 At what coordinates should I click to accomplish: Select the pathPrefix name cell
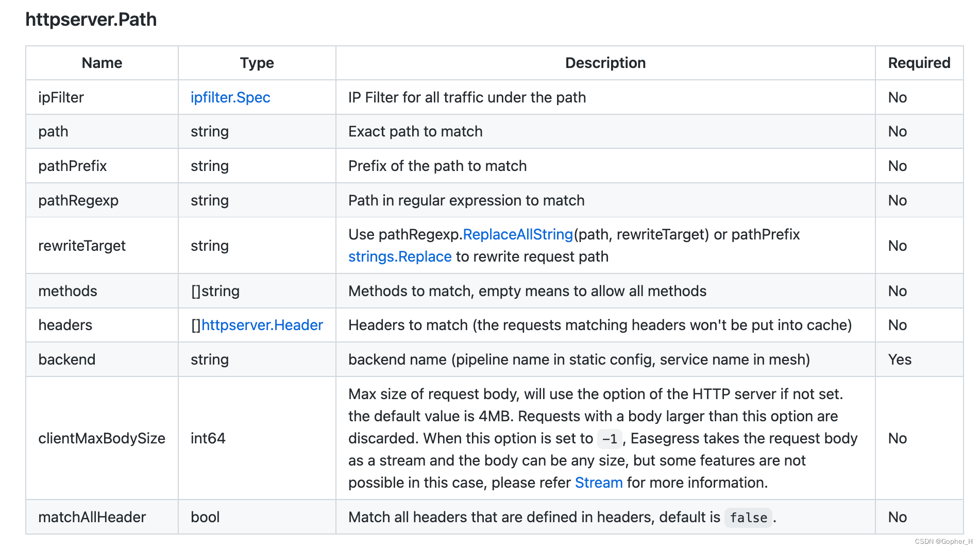[73, 166]
